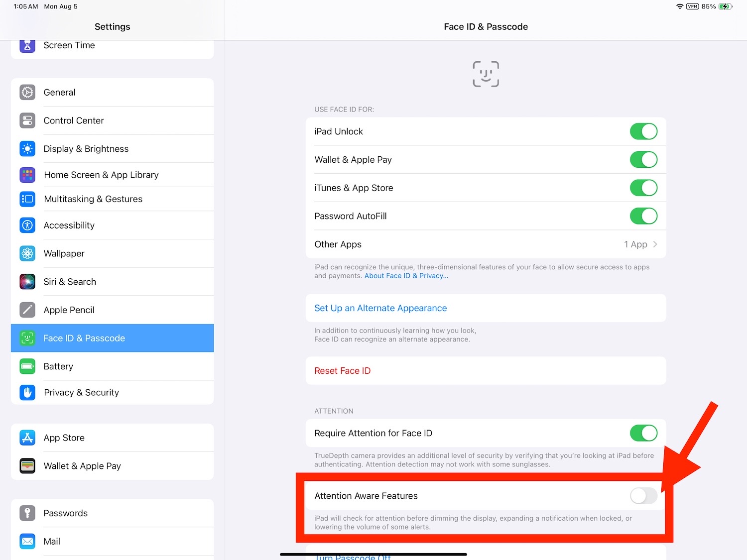Tap Set Up an Alternate Appearance

tap(380, 308)
